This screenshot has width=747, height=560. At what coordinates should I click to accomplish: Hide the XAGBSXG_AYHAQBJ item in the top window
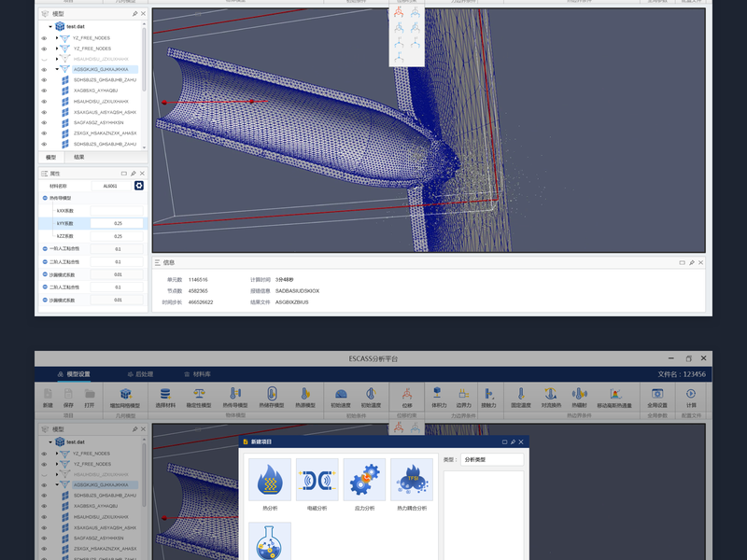coord(44,91)
